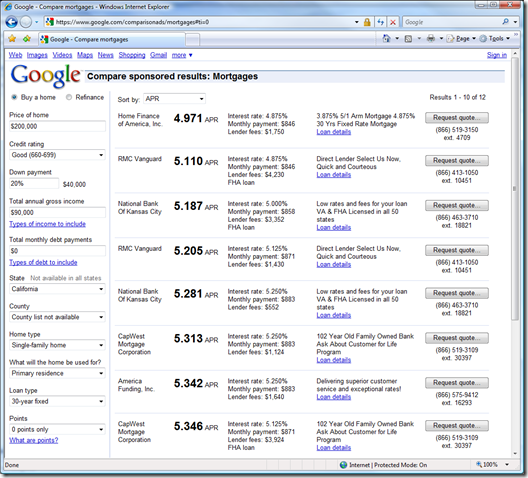Viewport: 528px width, 478px height.
Task: Click the Images navigation link
Action: 37,55
